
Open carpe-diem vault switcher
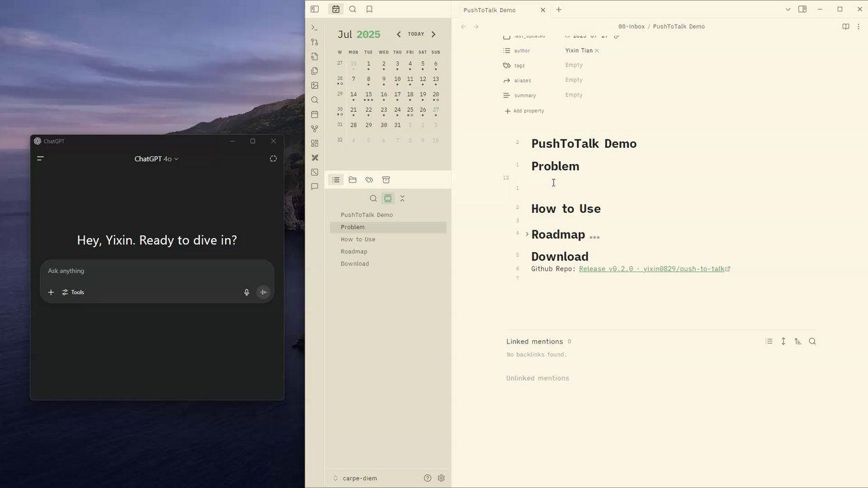[x=355, y=478]
